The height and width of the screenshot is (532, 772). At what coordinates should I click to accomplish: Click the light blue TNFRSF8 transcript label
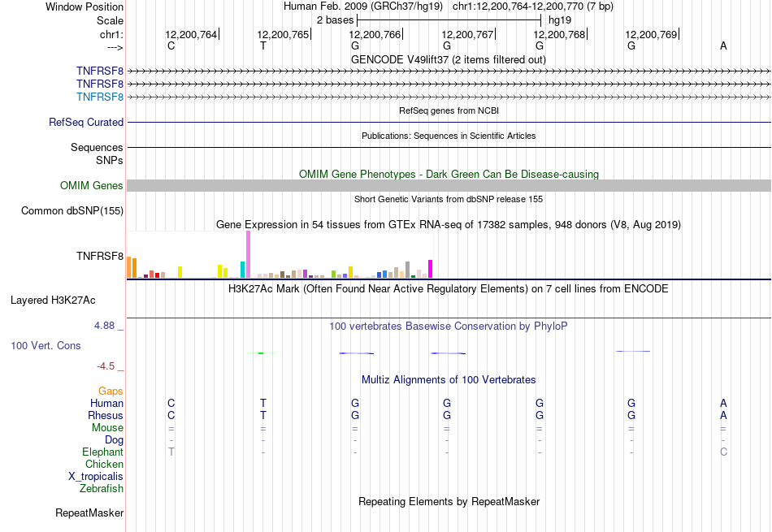tap(100, 97)
